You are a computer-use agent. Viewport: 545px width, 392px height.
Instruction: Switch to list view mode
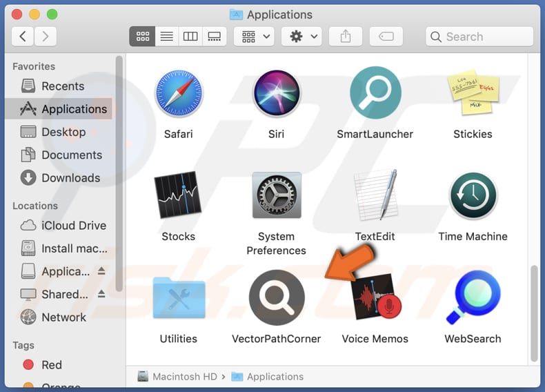pyautogui.click(x=166, y=37)
